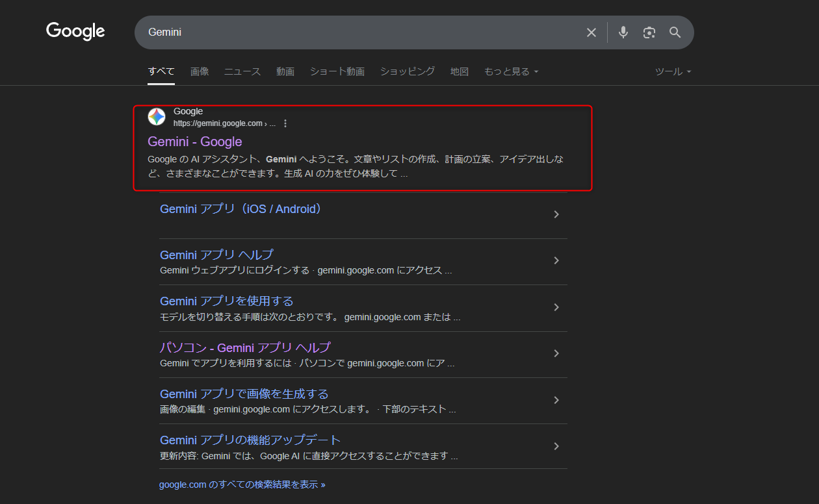The height and width of the screenshot is (504, 819).
Task: Clear the search query with the X icon
Action: click(591, 32)
